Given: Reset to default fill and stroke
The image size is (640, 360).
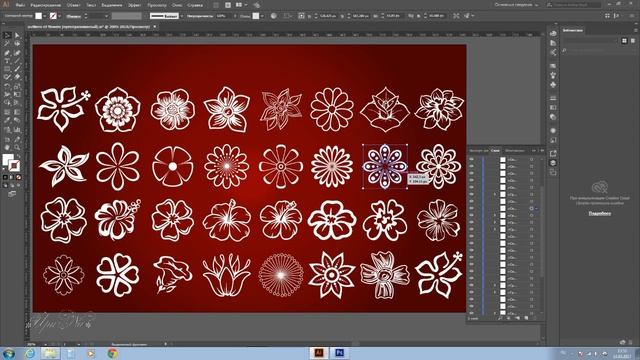Looking at the screenshot, I should tap(4, 170).
